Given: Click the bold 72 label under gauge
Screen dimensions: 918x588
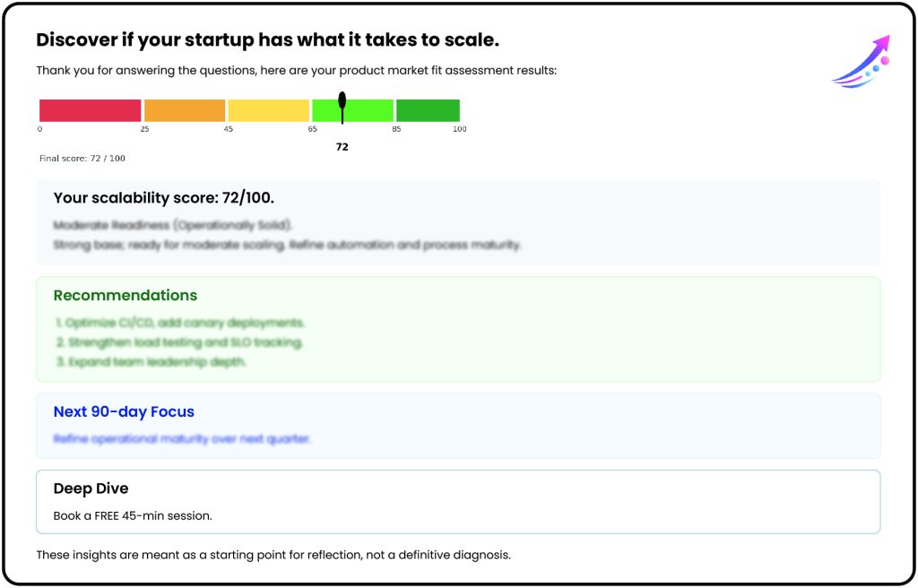Looking at the screenshot, I should coord(342,147).
